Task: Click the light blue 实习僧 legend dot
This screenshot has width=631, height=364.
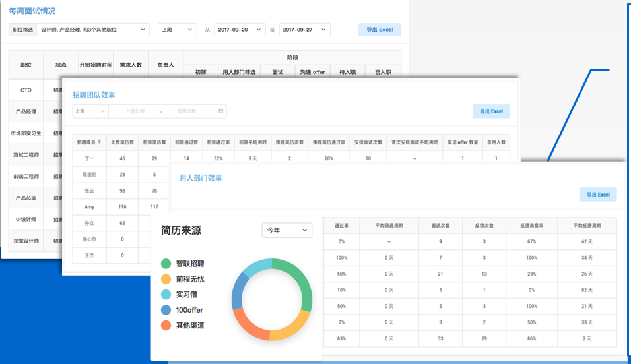Action: [166, 294]
